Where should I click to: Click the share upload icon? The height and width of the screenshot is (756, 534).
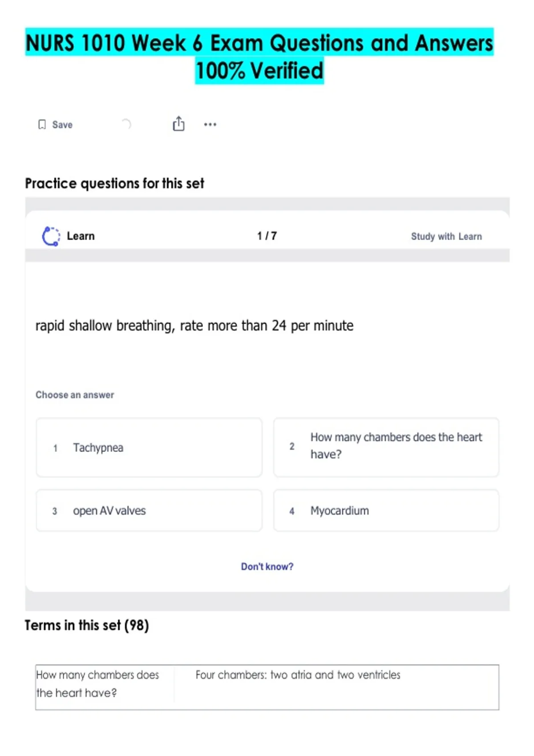coord(178,124)
